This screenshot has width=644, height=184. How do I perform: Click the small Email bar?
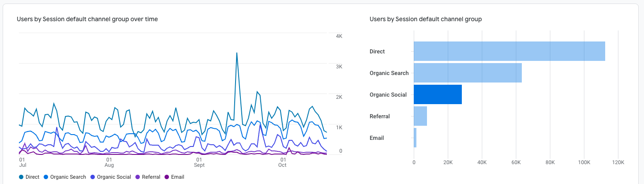click(415, 138)
